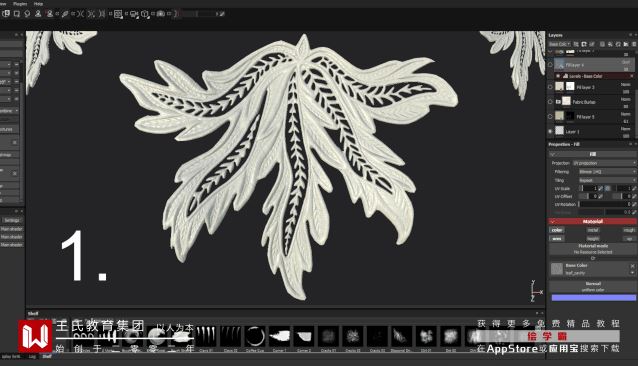Toggle visibility of Layer 1
Viewport: 638px width, 366px height.
tap(551, 131)
